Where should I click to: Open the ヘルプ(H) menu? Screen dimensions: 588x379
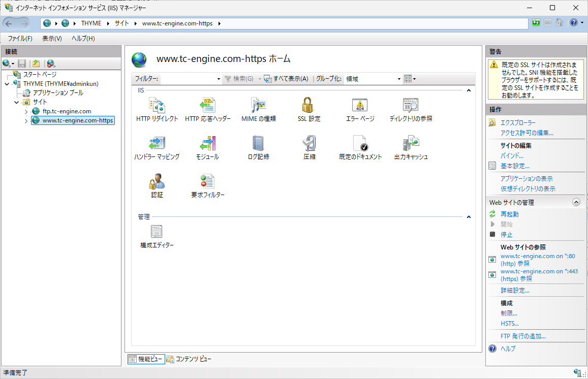(83, 38)
